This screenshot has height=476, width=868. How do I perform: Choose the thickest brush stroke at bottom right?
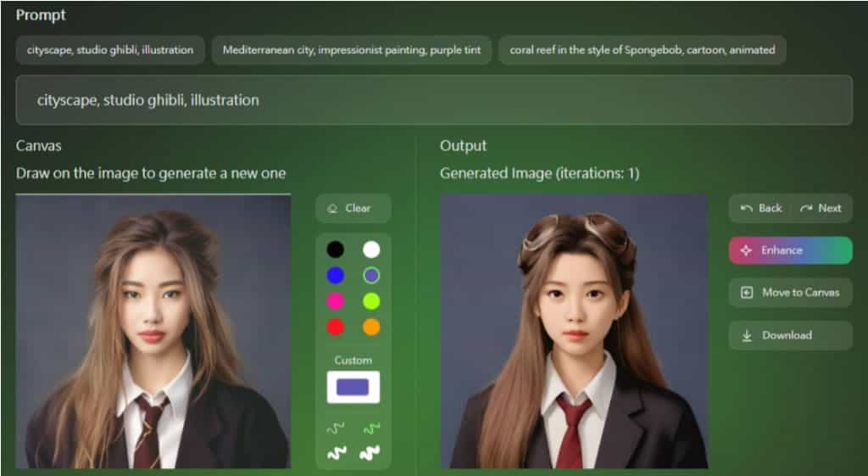pos(370,454)
